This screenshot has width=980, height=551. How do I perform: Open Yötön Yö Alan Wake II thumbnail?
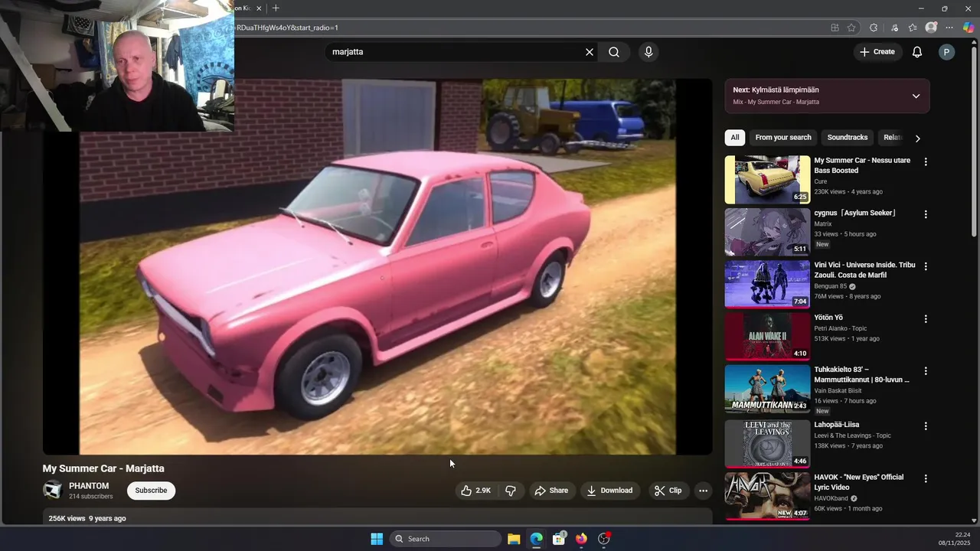pyautogui.click(x=767, y=336)
